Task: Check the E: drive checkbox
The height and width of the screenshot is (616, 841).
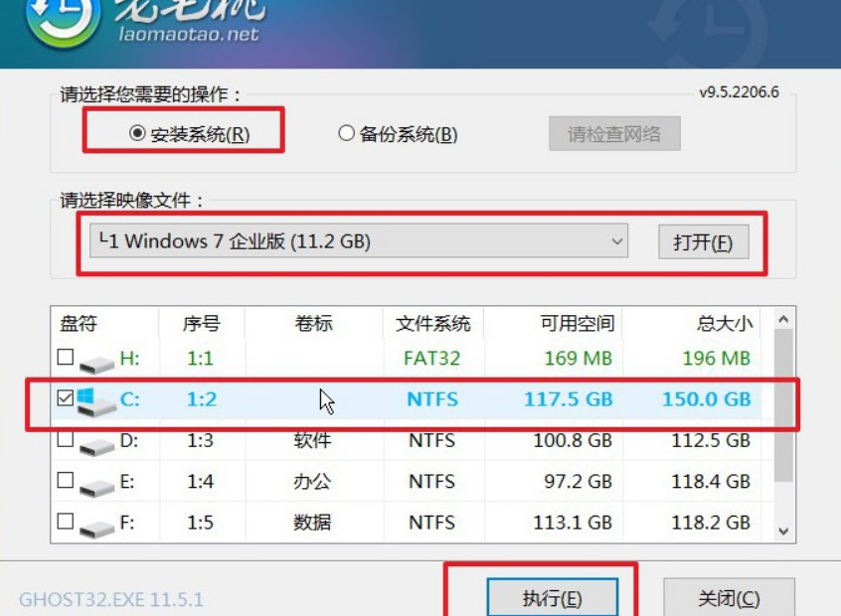Action: [x=66, y=480]
